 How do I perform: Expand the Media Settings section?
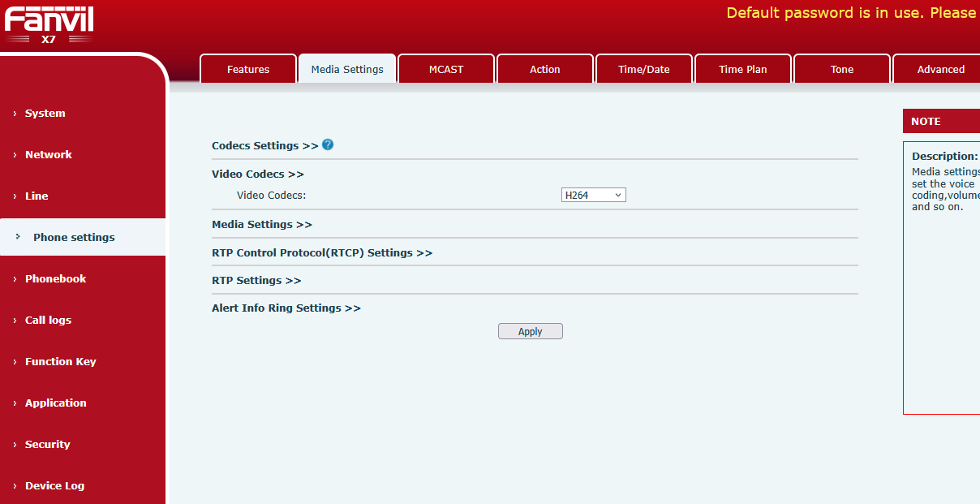pos(261,225)
